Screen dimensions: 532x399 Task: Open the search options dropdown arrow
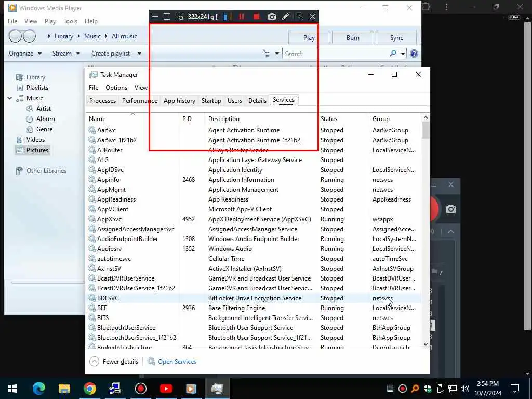tap(403, 54)
